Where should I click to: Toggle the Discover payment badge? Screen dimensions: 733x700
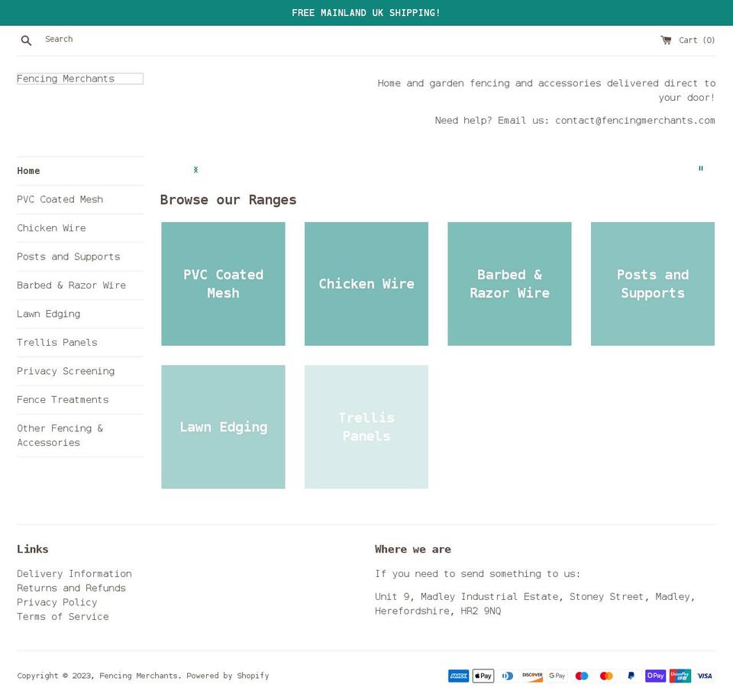532,676
